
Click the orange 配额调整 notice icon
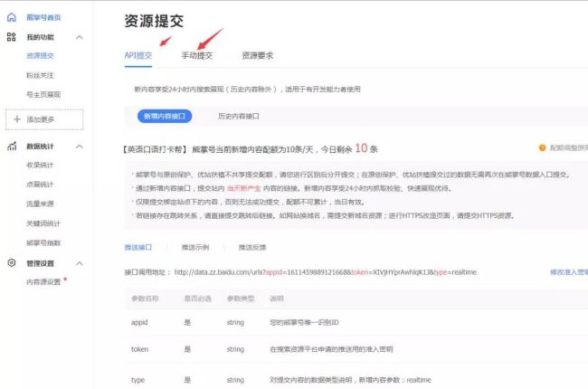[x=543, y=147]
